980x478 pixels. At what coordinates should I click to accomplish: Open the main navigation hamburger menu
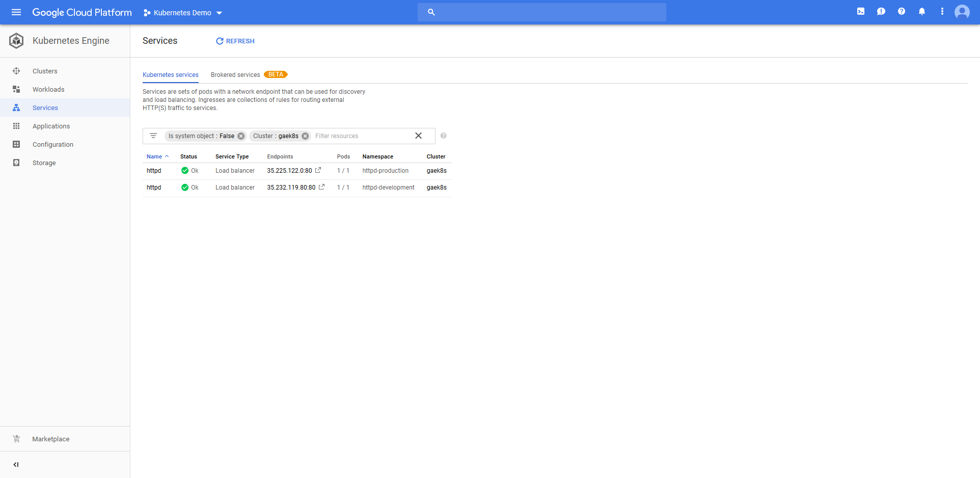[x=16, y=12]
